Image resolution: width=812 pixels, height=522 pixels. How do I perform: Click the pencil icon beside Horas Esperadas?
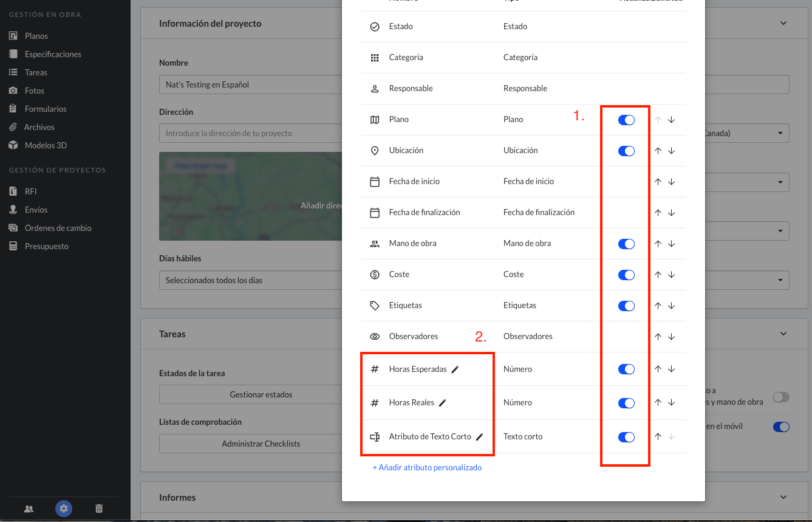click(x=455, y=369)
